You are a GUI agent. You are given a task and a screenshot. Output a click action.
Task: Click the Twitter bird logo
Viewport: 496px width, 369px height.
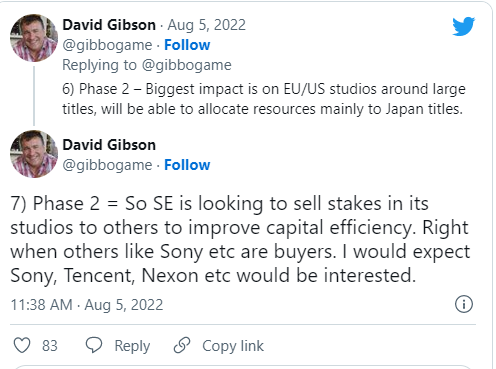tap(464, 26)
